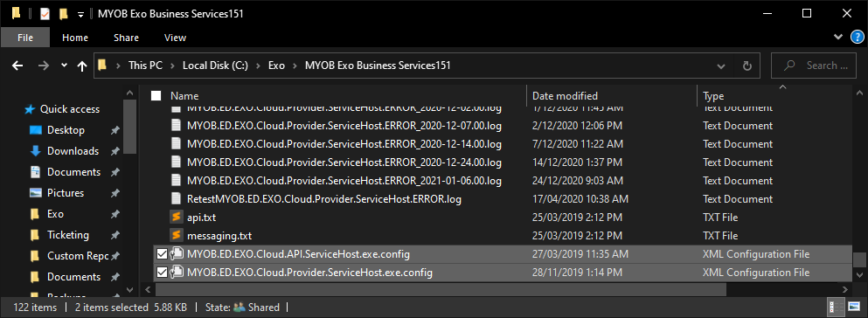Expand the ribbon with the chevron

[837, 37]
